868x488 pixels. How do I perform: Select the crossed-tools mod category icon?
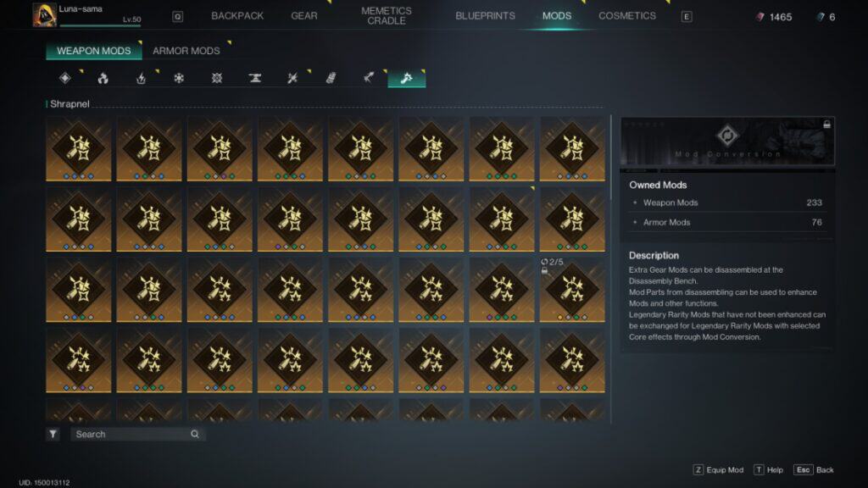click(x=293, y=77)
